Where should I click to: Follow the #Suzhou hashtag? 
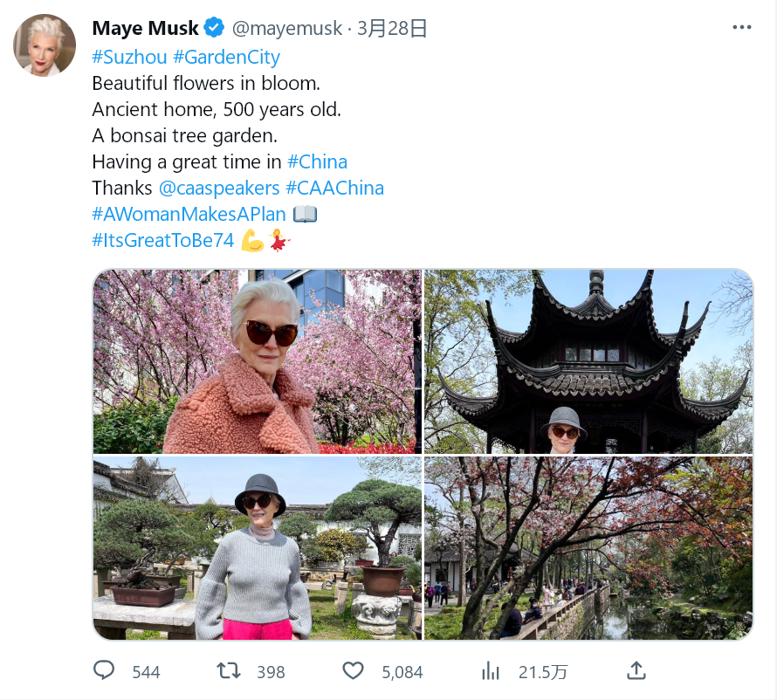coord(129,57)
